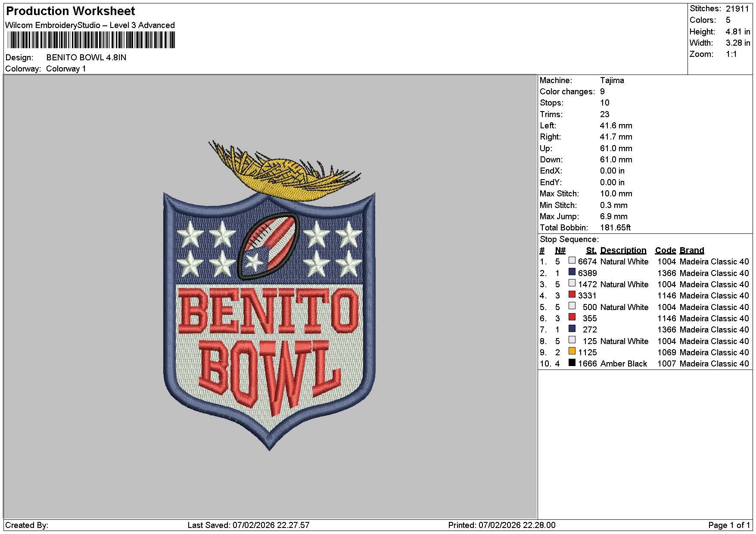Image resolution: width=756 pixels, height=534 pixels.
Task: Click the red swatch beside code 3331
Action: click(x=572, y=294)
